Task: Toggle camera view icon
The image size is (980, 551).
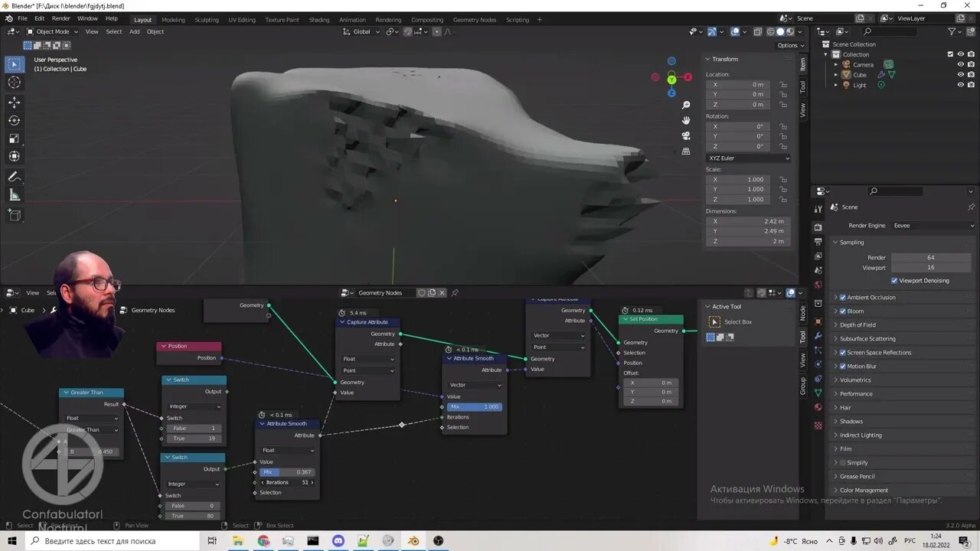Action: click(x=686, y=135)
